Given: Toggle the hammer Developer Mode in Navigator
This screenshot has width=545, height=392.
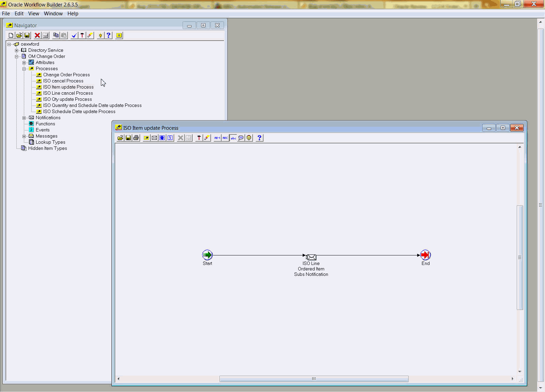Looking at the screenshot, I should [x=82, y=35].
